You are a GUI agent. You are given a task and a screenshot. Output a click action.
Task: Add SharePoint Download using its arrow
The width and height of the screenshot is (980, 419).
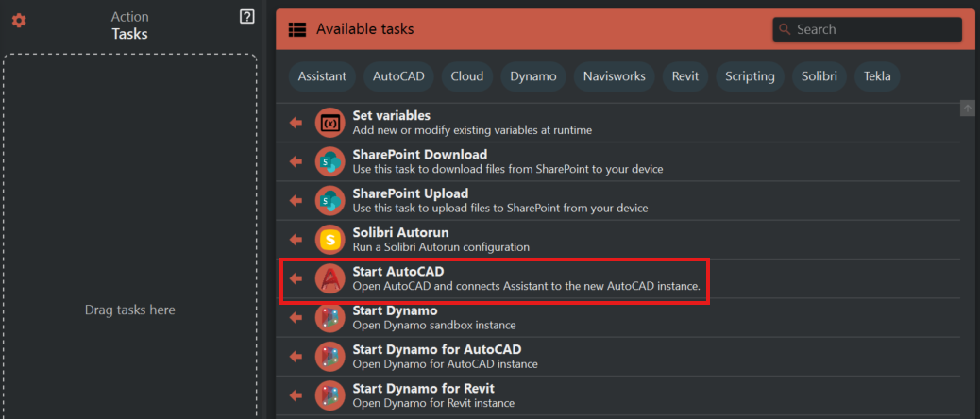tap(296, 161)
